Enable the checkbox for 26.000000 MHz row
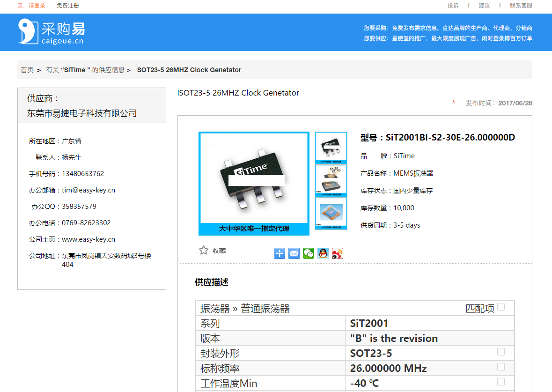 pyautogui.click(x=501, y=367)
